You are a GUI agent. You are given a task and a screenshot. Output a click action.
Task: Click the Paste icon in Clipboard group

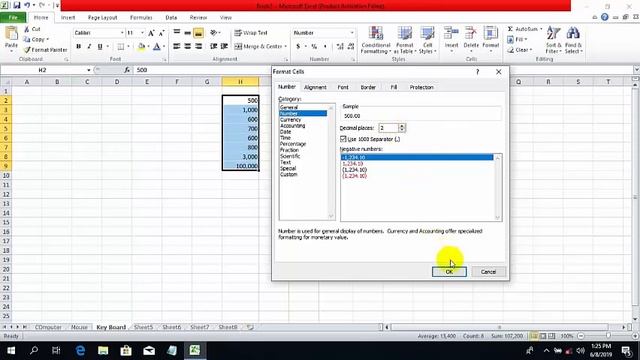click(11, 34)
